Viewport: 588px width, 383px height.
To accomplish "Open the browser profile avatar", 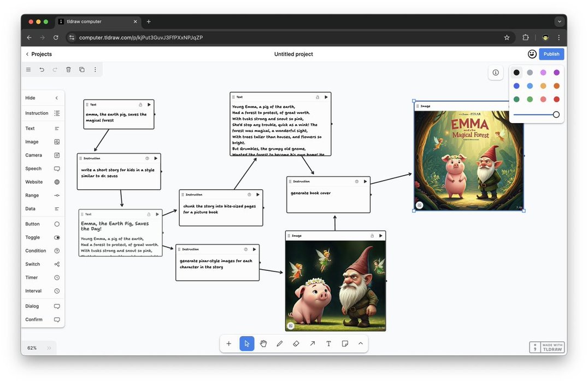I will click(x=545, y=38).
